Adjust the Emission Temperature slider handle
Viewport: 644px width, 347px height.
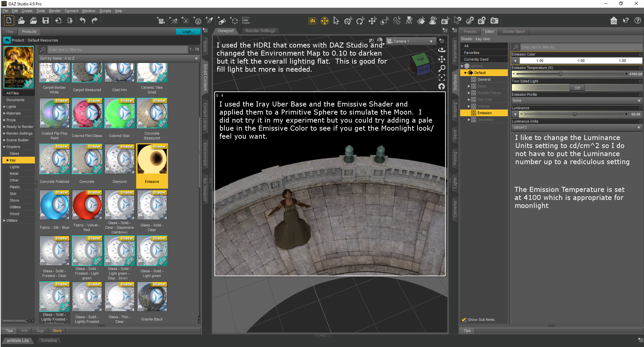pyautogui.click(x=560, y=74)
